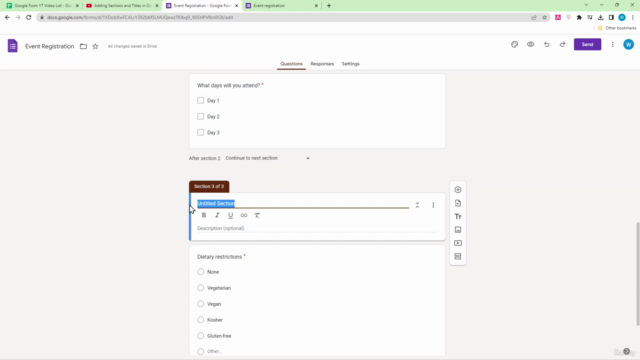The height and width of the screenshot is (360, 640).
Task: Click the Event Registration form title
Action: pos(50,46)
